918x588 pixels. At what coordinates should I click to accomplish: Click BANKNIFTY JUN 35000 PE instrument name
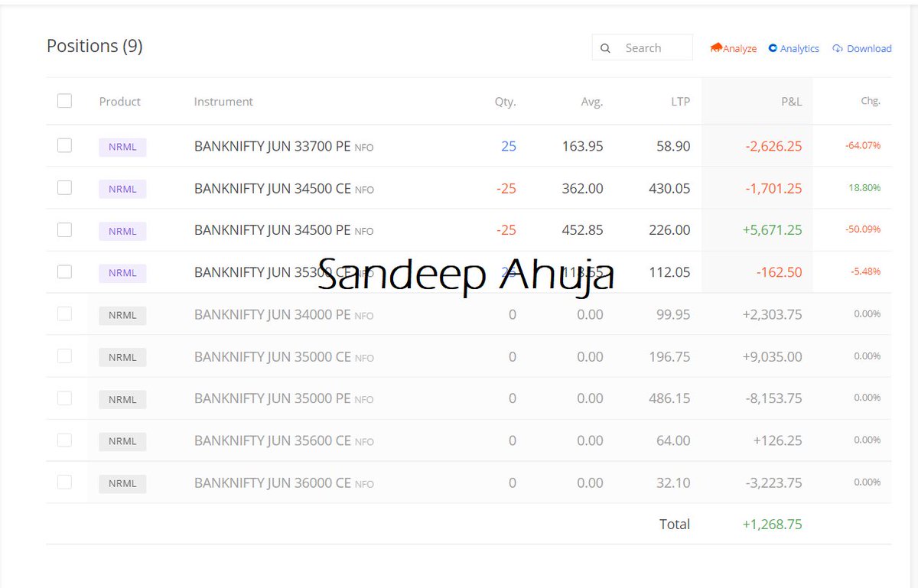point(272,398)
